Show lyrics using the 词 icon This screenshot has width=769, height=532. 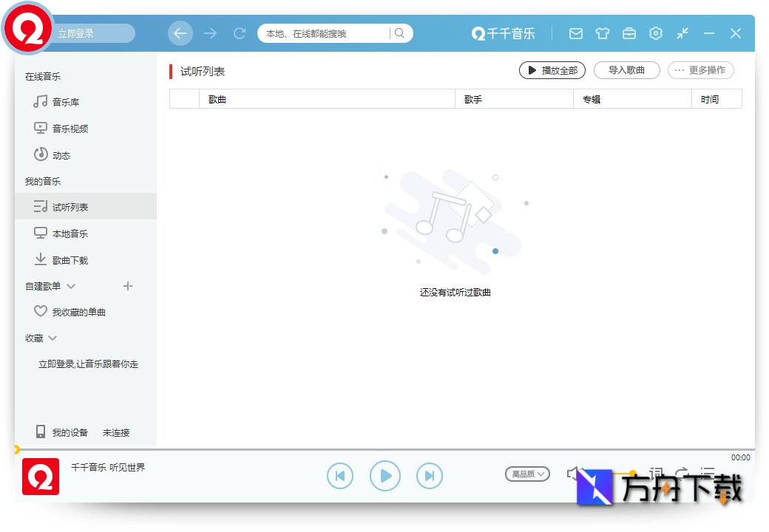click(656, 474)
